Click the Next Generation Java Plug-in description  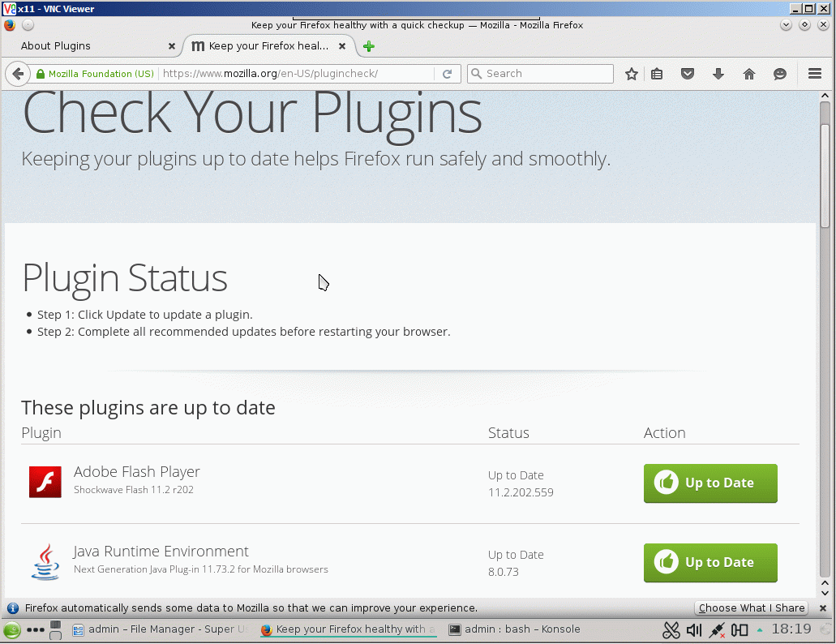(200, 569)
